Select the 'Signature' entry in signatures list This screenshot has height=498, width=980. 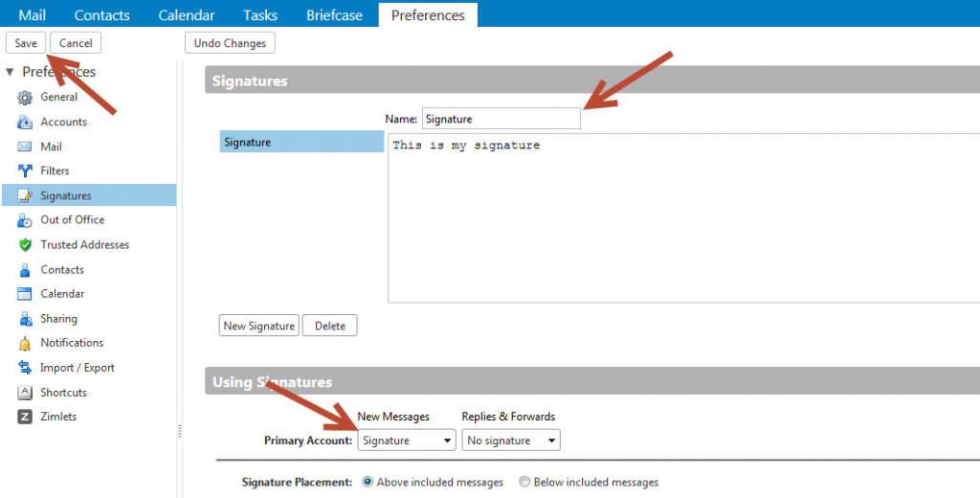click(x=301, y=142)
